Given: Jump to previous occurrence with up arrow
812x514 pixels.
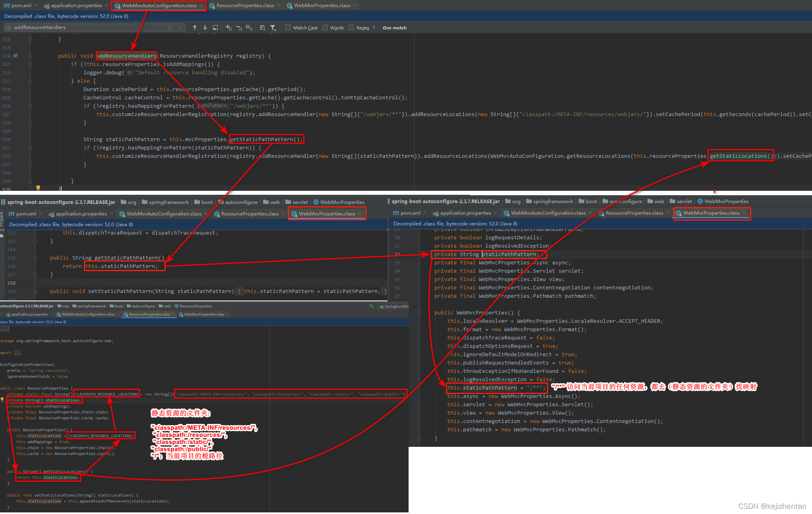Looking at the screenshot, I should click(x=195, y=27).
